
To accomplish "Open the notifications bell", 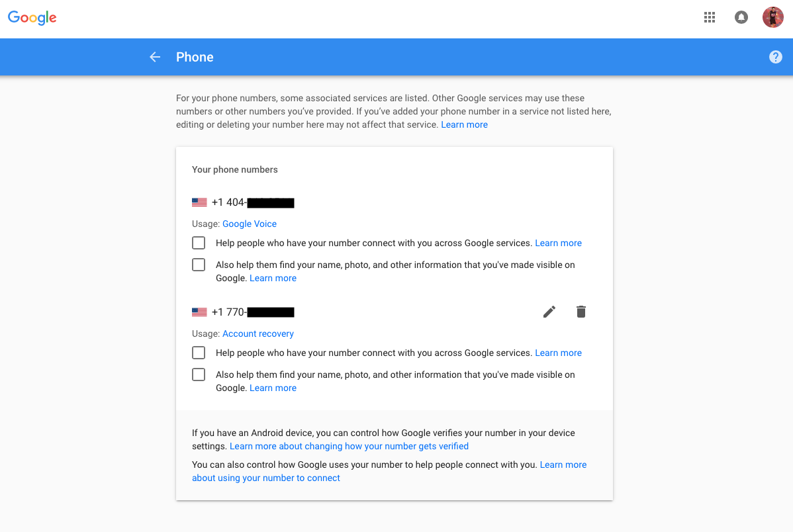I will click(741, 18).
